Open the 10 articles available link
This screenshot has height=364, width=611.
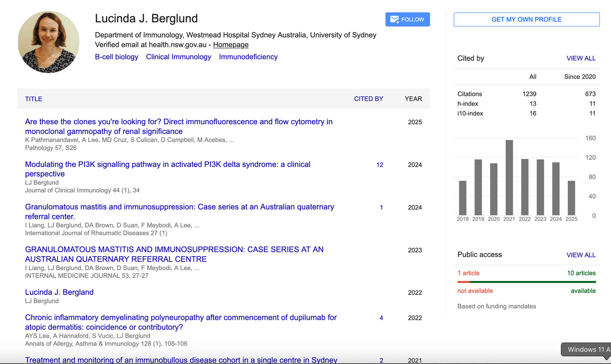click(x=581, y=273)
